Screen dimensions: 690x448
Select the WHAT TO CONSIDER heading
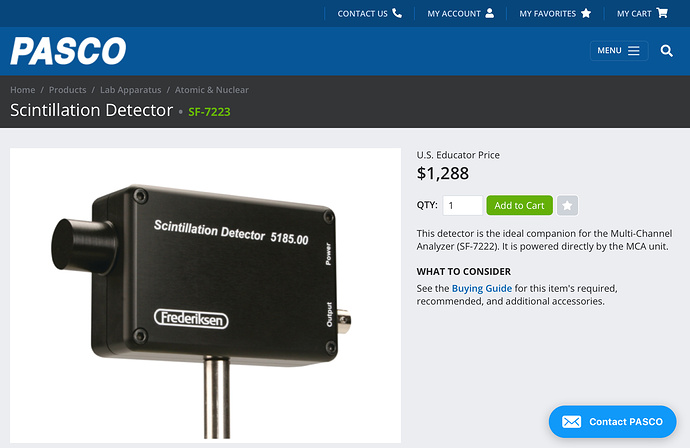[464, 272]
